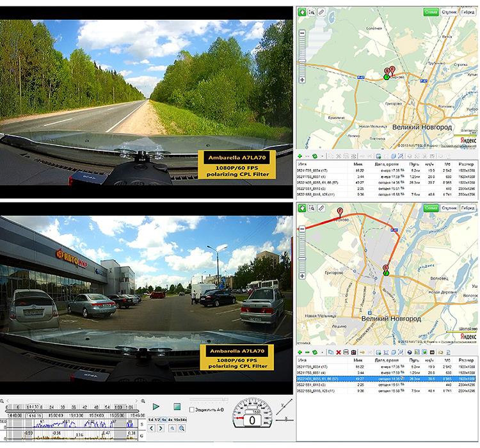
Task: Switch lower map to Схема view
Action: (431, 208)
